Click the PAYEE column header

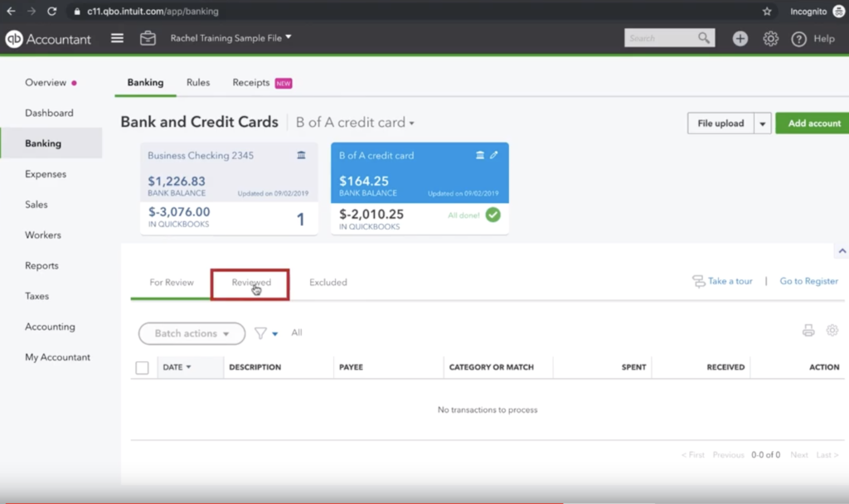click(x=351, y=367)
